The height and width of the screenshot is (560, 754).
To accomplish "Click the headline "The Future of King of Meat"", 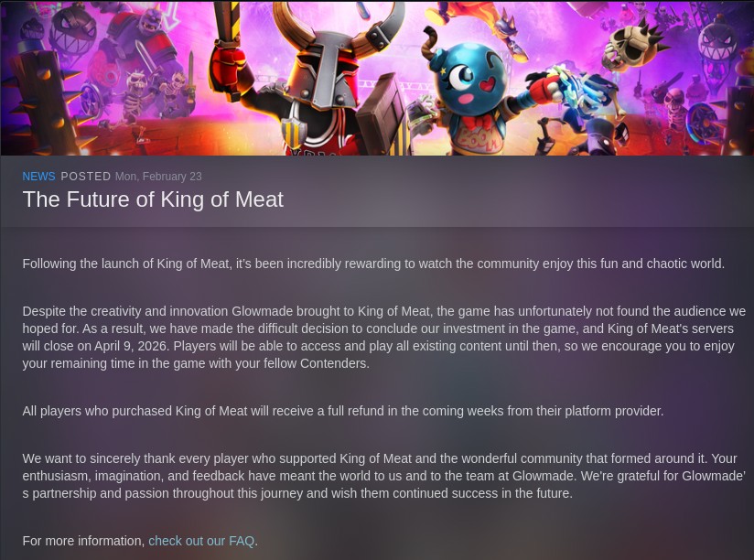I will pos(153,199).
